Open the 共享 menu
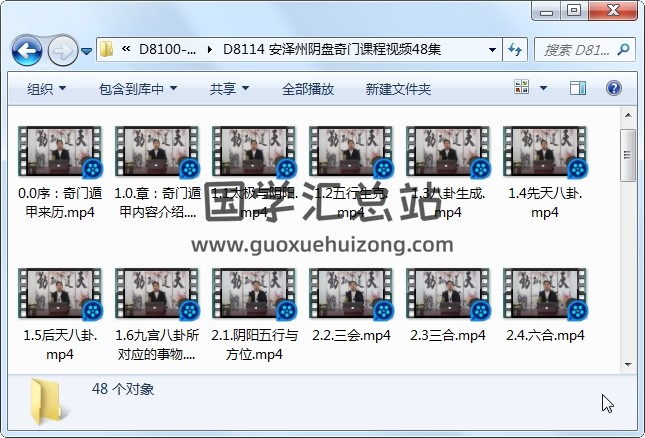Screen dimensions: 645x438 click(229, 88)
